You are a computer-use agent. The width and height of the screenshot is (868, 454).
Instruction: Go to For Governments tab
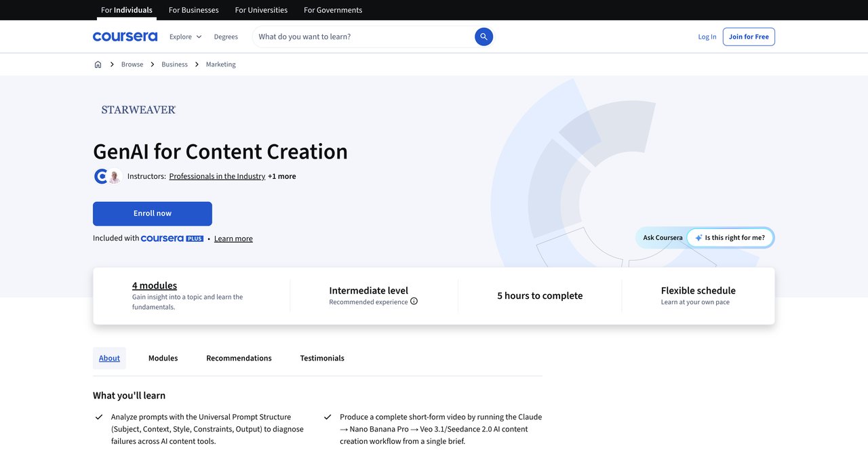333,10
